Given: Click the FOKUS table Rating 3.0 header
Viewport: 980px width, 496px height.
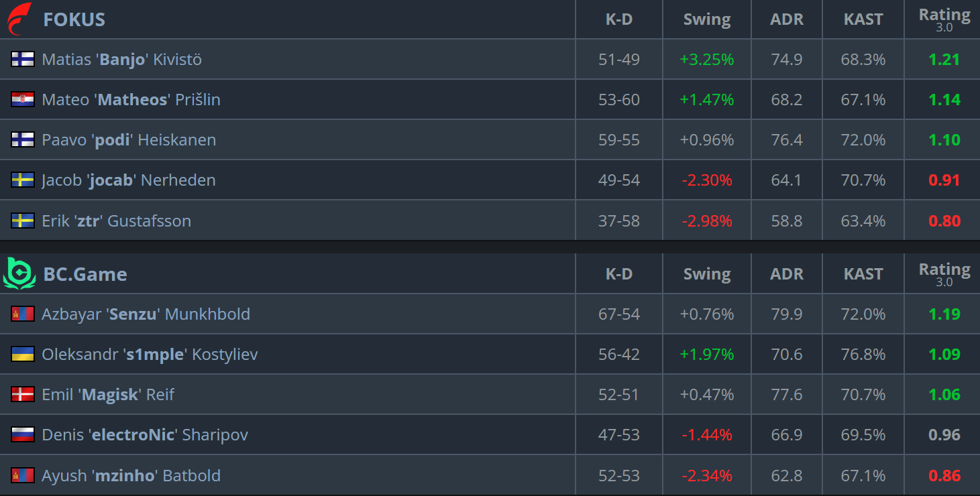Looking at the screenshot, I should 944,19.
